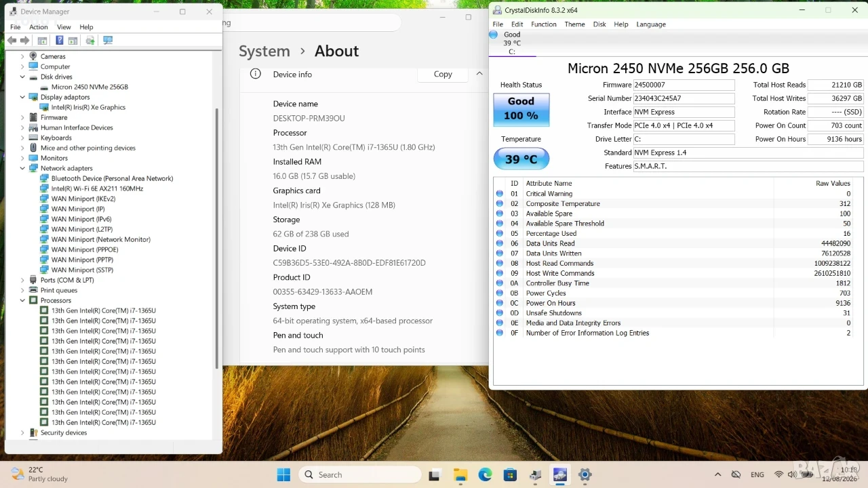Launch Microsoft Edge from the taskbar
The image size is (868, 488).
click(x=486, y=474)
